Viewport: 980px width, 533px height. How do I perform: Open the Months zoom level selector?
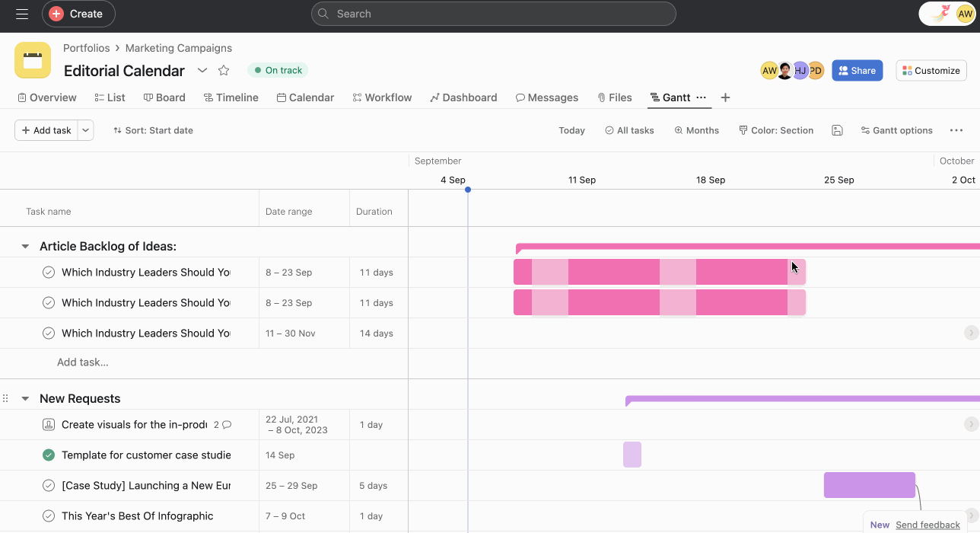tap(695, 130)
